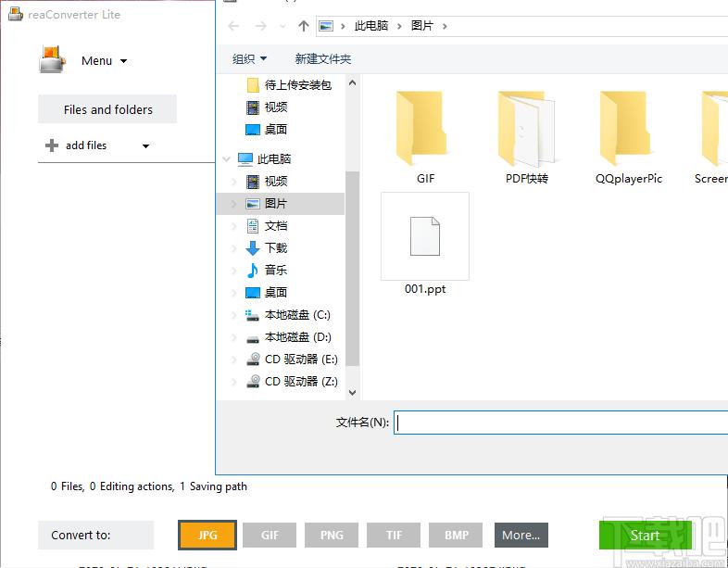Select PNG as output format
Image resolution: width=728 pixels, height=568 pixels.
[x=332, y=535]
